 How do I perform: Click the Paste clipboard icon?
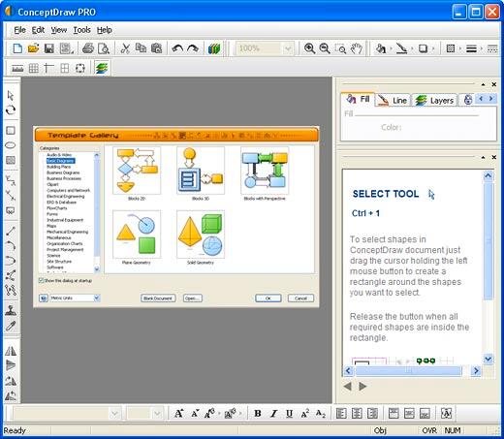(x=157, y=48)
